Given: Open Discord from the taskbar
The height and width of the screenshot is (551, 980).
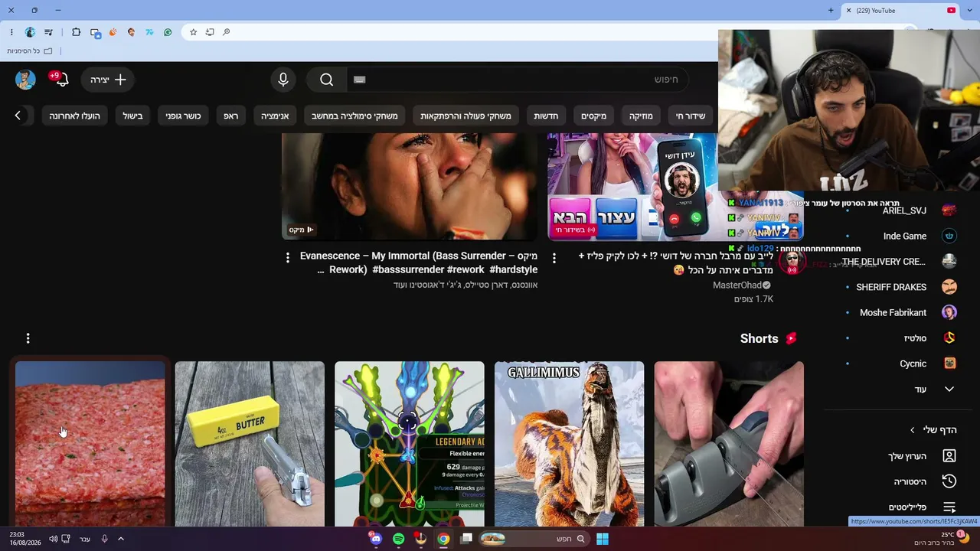Looking at the screenshot, I should click(x=376, y=539).
